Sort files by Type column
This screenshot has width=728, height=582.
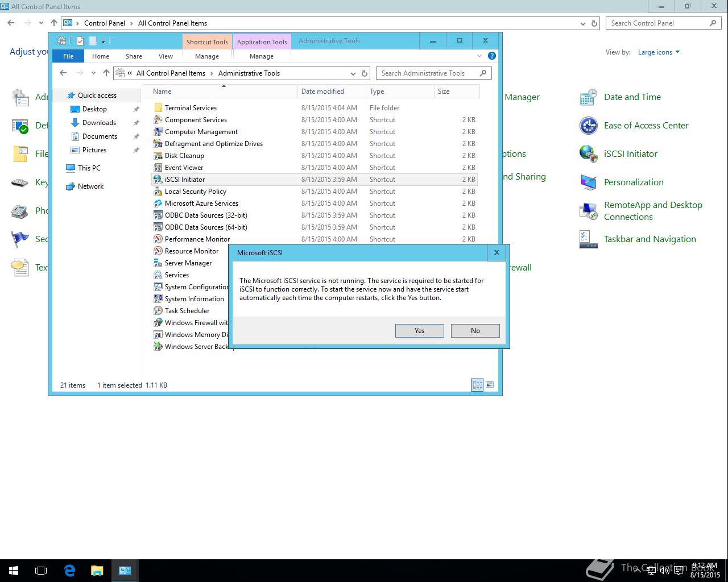[x=400, y=92]
